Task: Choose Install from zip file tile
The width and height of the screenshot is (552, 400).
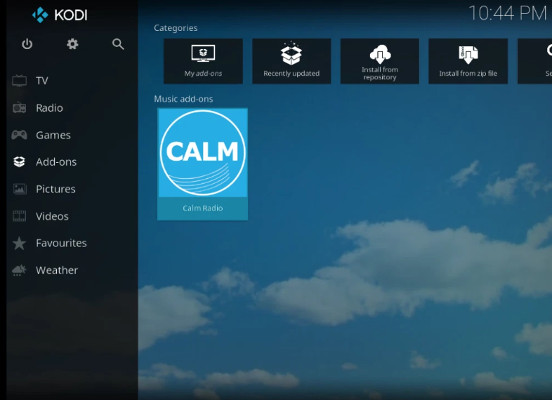Action: 468,61
